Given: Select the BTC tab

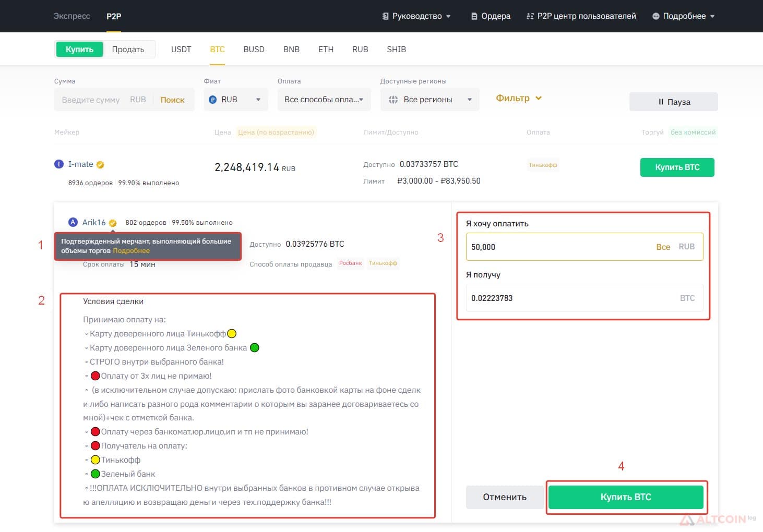Looking at the screenshot, I should pos(218,50).
